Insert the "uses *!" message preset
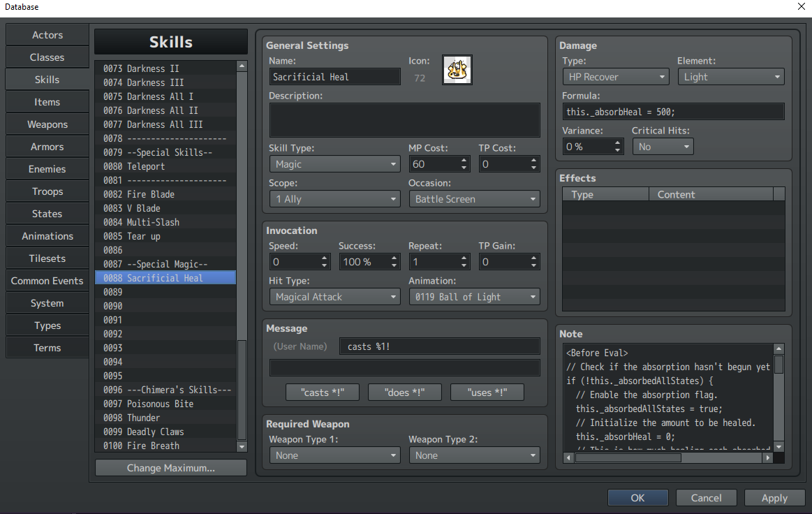Viewport: 812px width, 514px height. click(x=487, y=392)
